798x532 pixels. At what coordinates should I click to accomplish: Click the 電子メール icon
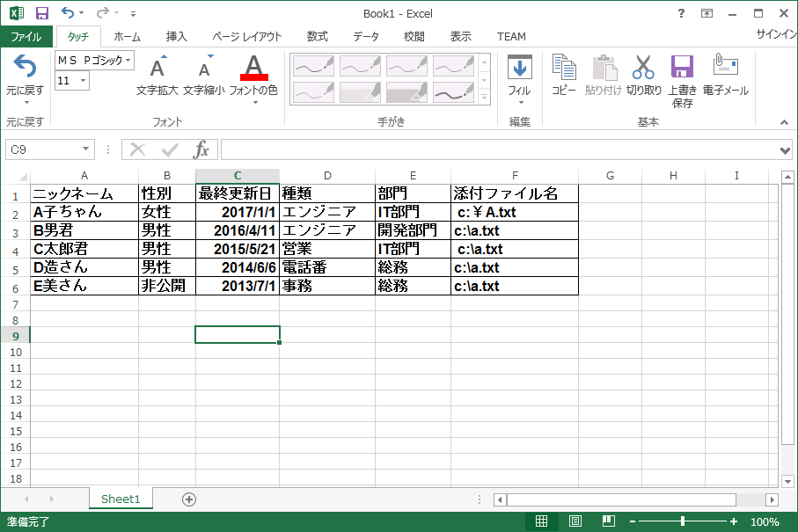(x=725, y=65)
